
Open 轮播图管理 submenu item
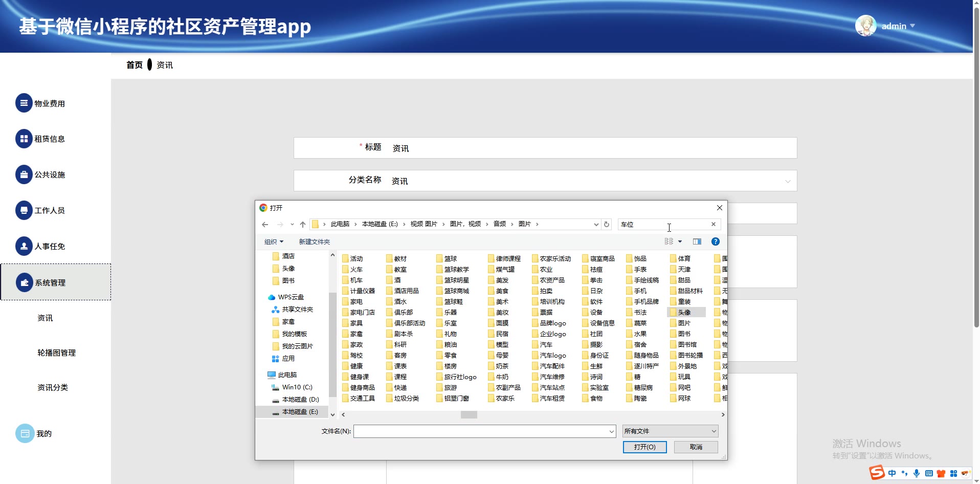56,353
